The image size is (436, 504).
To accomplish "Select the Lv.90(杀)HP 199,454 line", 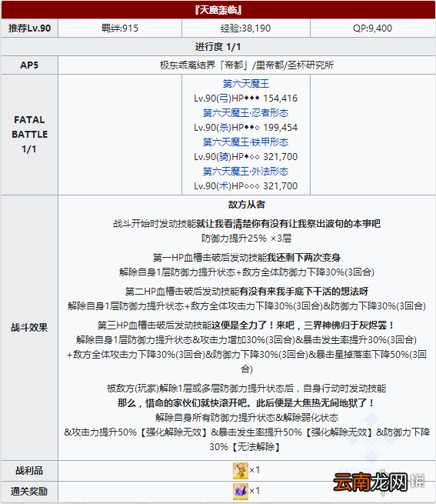I will point(246,128).
